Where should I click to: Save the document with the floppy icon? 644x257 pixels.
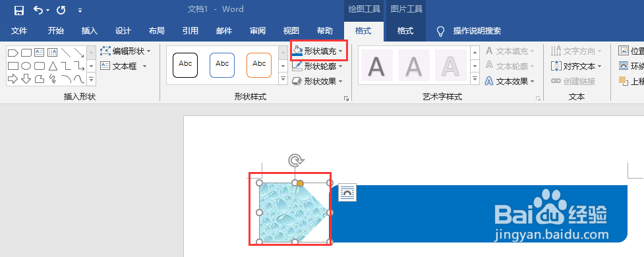click(x=19, y=11)
